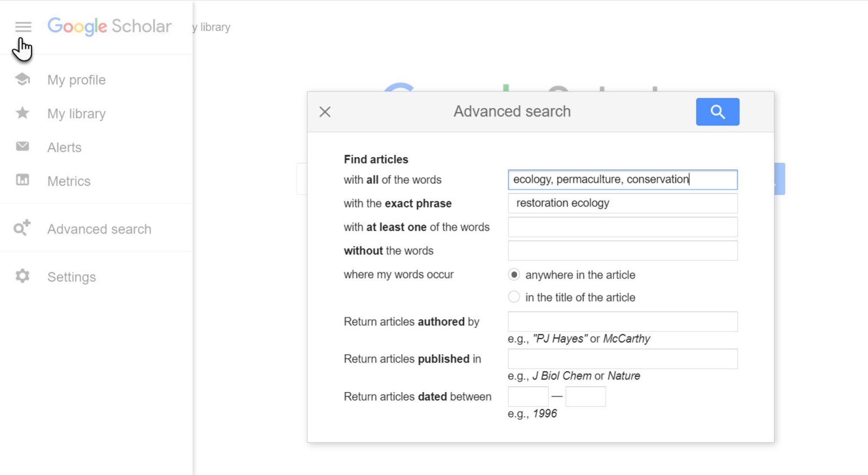The width and height of the screenshot is (868, 475).
Task: Select 'in the title of the article' option
Action: coord(514,297)
